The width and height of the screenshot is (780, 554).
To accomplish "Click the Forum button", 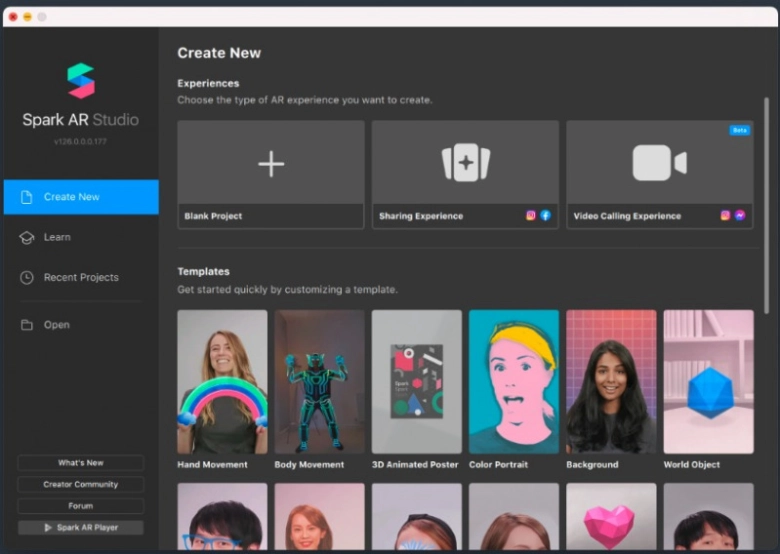I will [81, 506].
